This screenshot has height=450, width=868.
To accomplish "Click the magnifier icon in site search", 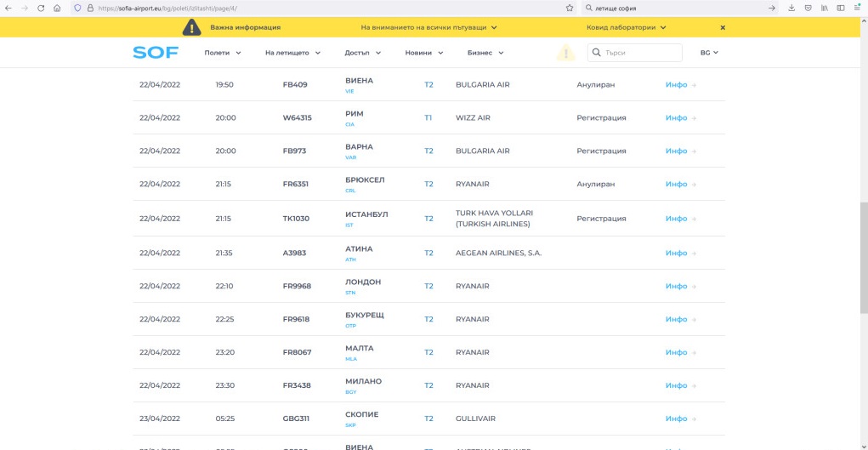I will 596,53.
